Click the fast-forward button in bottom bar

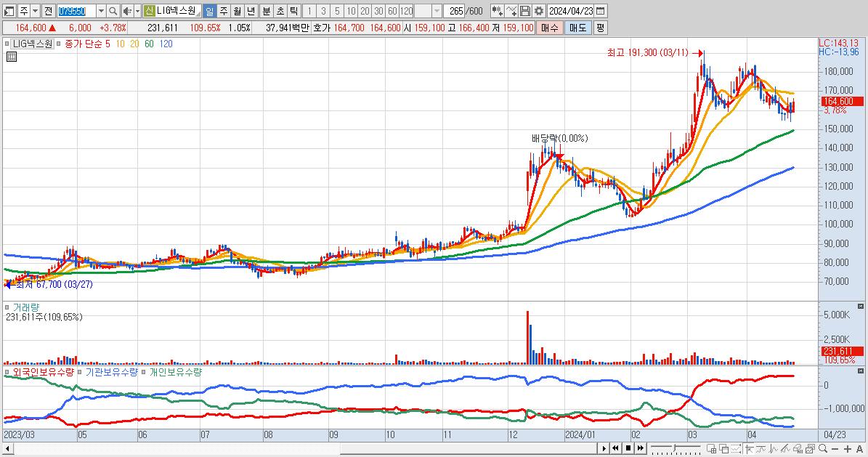[x=641, y=448]
